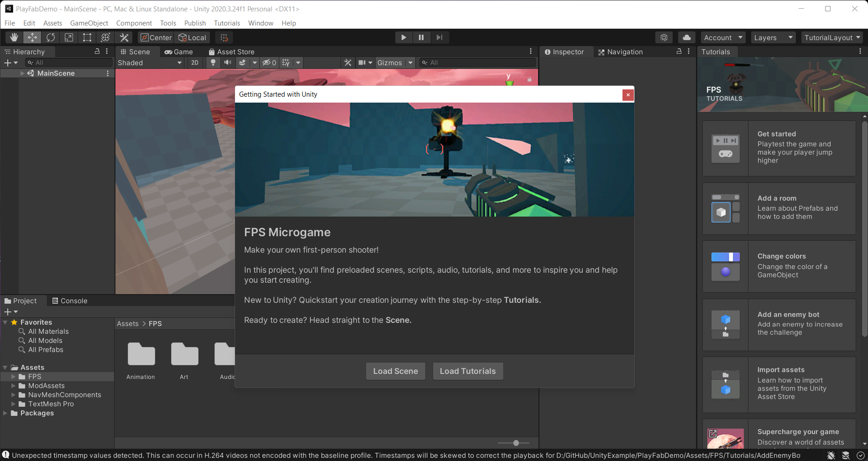Open Unity Collaborate icon
The height and width of the screenshot is (461, 868).
tap(664, 37)
